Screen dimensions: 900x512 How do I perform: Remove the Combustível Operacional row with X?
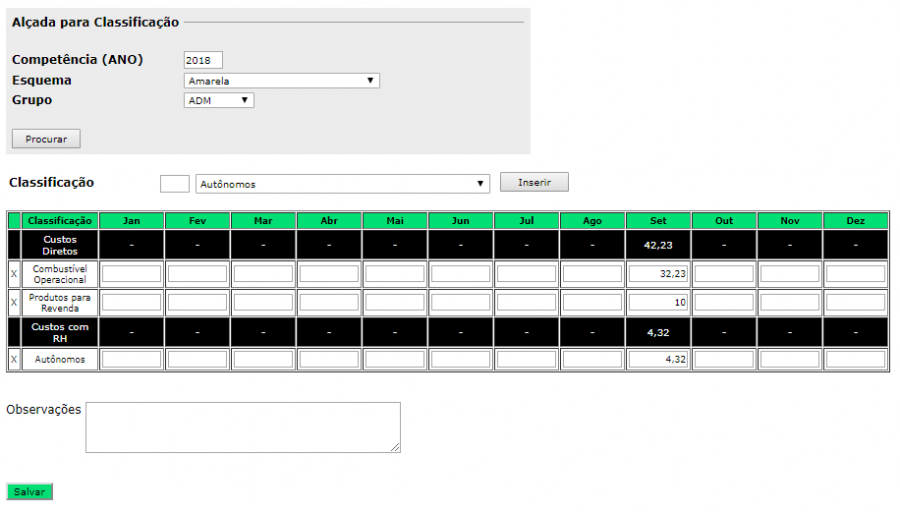[x=14, y=274]
